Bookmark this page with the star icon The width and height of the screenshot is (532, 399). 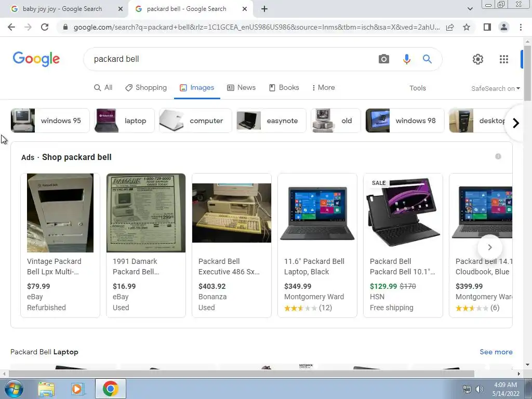(467, 27)
